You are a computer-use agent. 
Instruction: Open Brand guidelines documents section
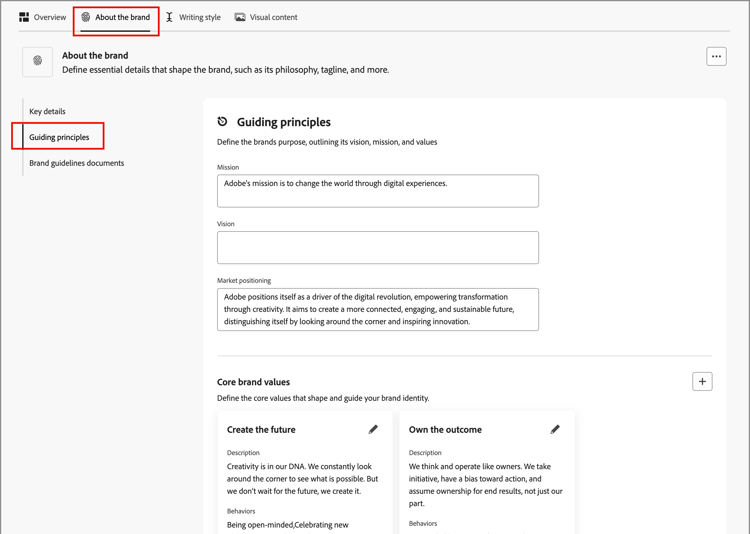(x=77, y=163)
